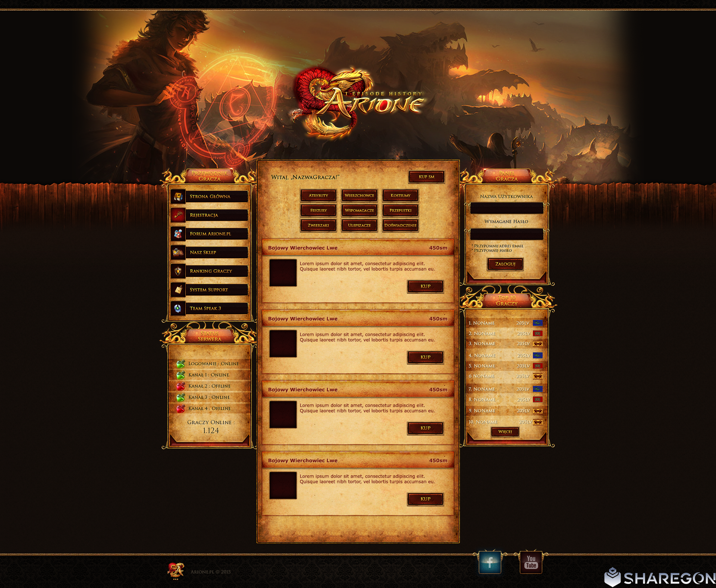Select the Zwierzaki category
The height and width of the screenshot is (588, 716).
pyautogui.click(x=318, y=225)
